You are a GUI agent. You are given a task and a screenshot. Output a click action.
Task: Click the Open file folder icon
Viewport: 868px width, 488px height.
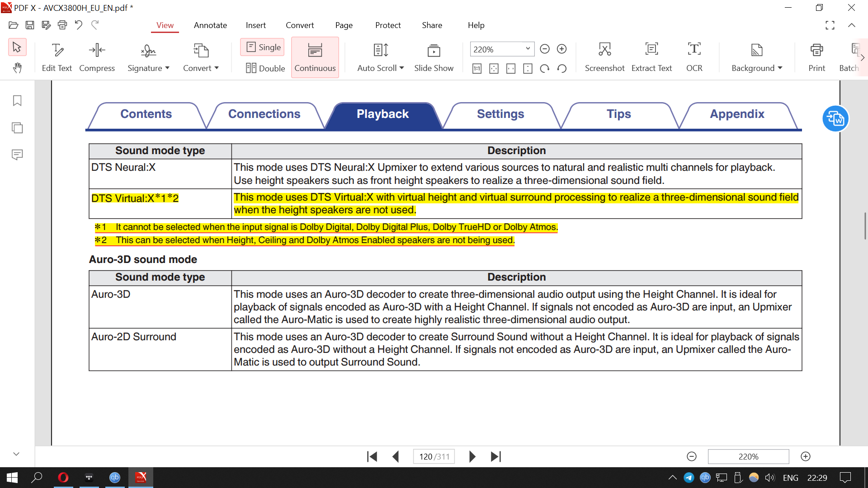click(14, 25)
